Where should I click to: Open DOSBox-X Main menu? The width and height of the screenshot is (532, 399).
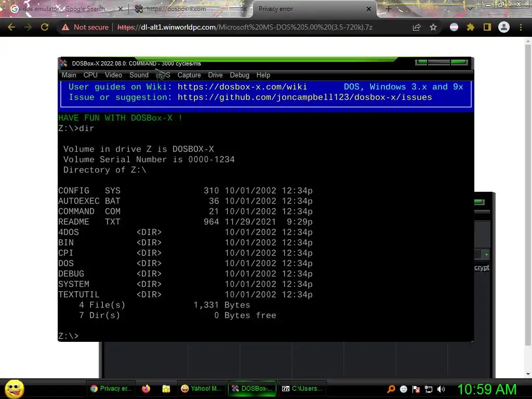point(69,75)
